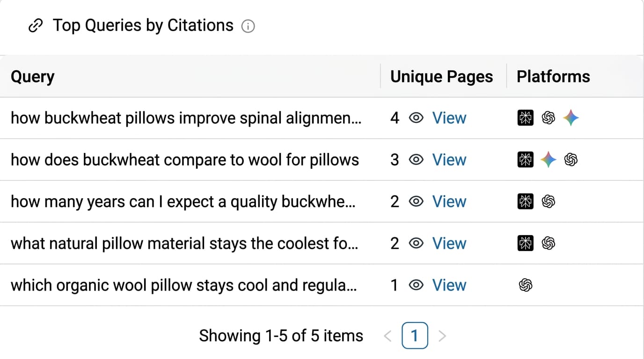Click the link icon left of the title
The image size is (644, 359).
(x=36, y=26)
